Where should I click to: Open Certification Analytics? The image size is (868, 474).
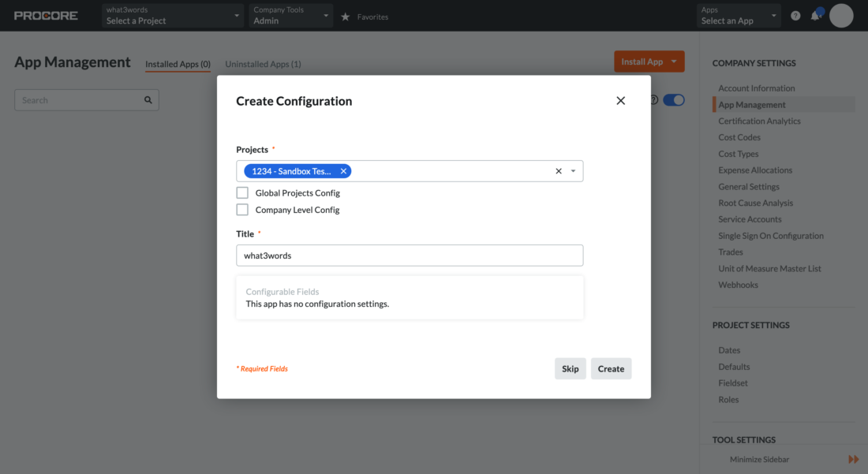pos(759,121)
